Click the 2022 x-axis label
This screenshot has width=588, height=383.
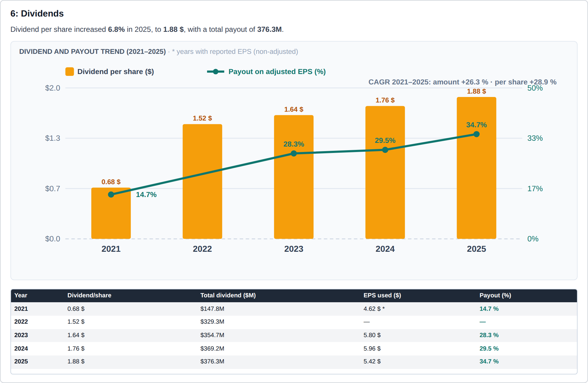[202, 249]
